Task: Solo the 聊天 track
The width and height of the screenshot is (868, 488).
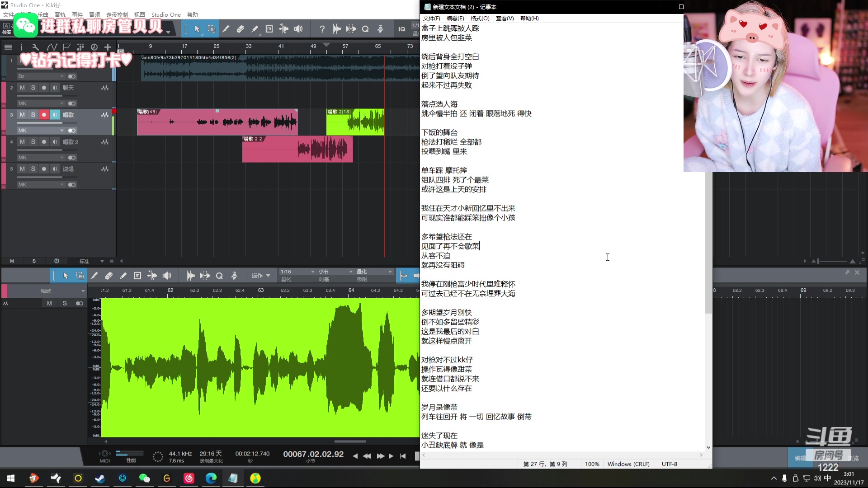Action: 33,88
